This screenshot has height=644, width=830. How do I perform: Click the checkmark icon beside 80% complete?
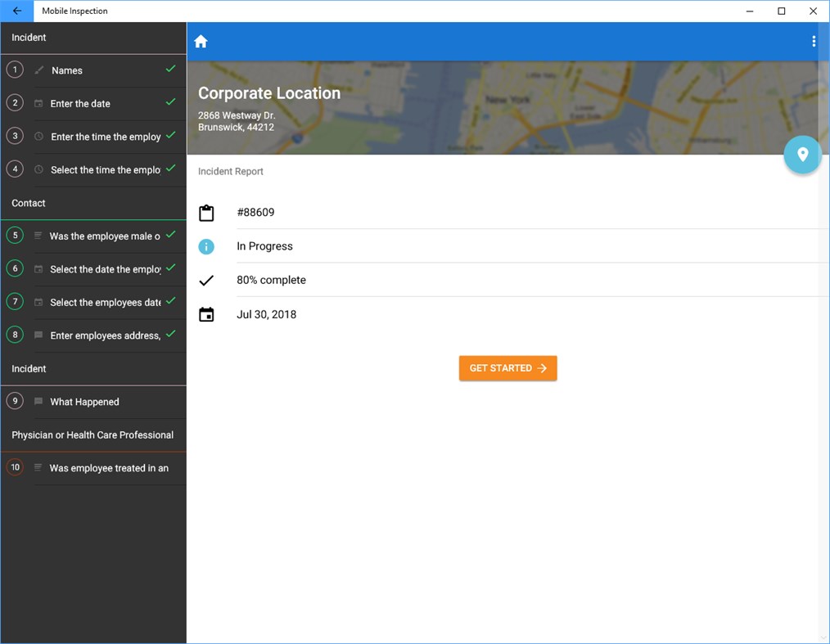(x=207, y=280)
